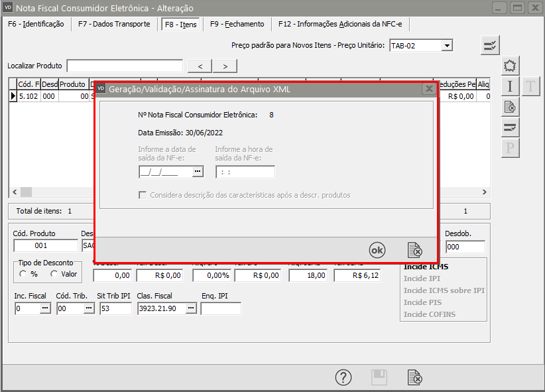Click the greyed save floppy disk icon
Screen dimensions: 545x392
[x=379, y=377]
